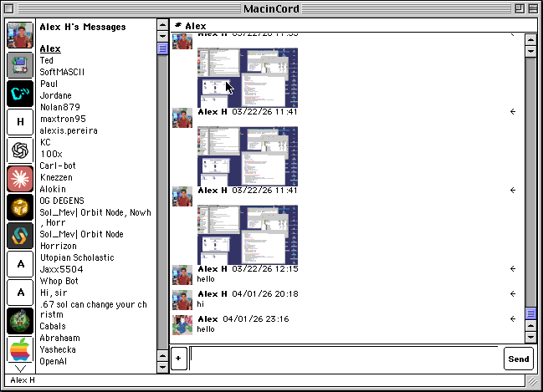Open the old Macintosh computer server icon
The image size is (543, 392).
(x=20, y=65)
